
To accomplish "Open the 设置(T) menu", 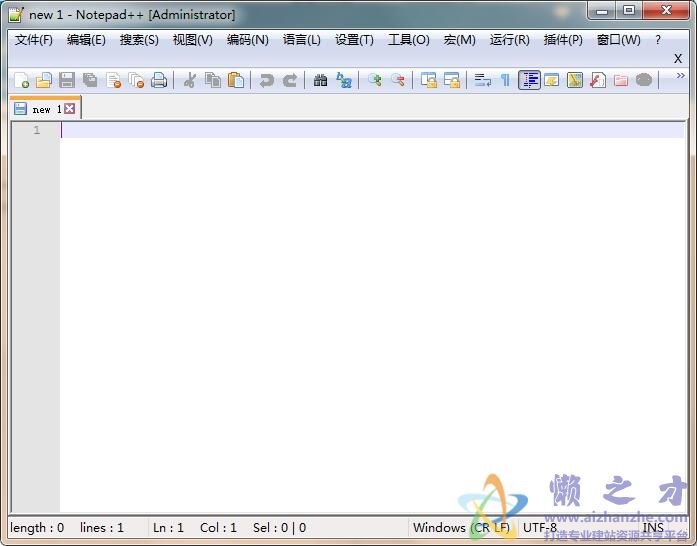I will click(354, 40).
